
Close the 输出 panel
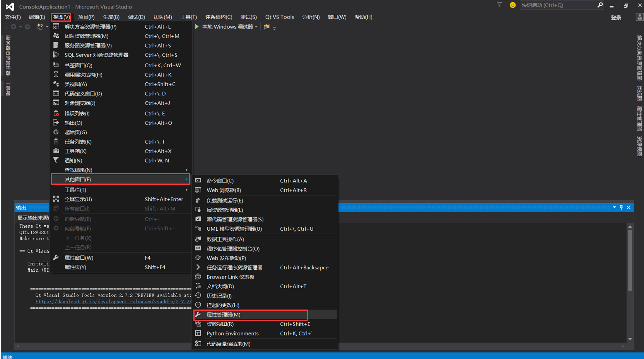[x=629, y=208]
